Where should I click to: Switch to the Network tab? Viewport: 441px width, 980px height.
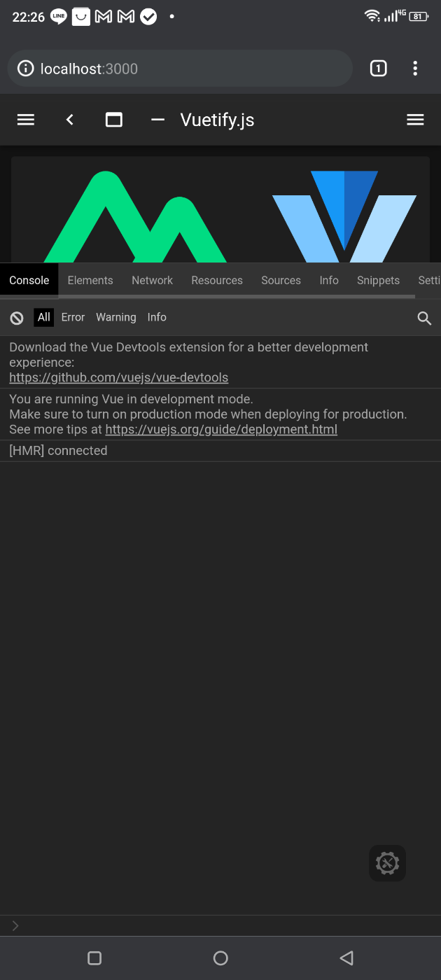point(152,280)
